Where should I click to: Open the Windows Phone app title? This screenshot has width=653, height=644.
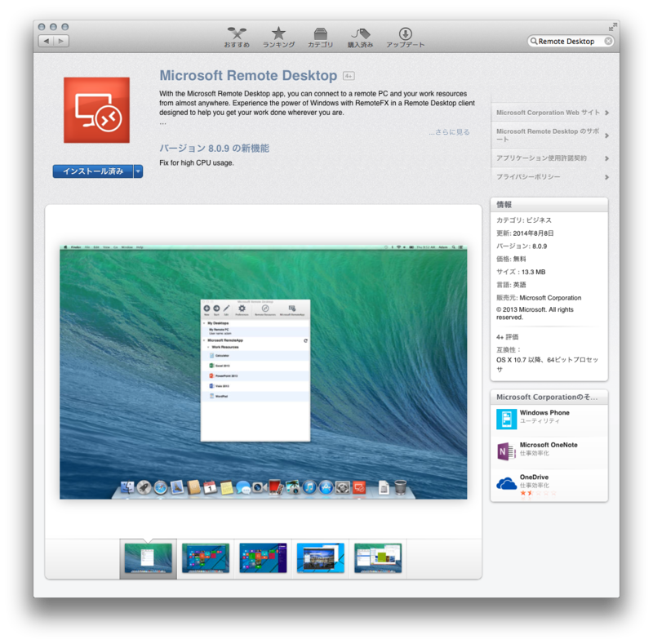tap(544, 412)
